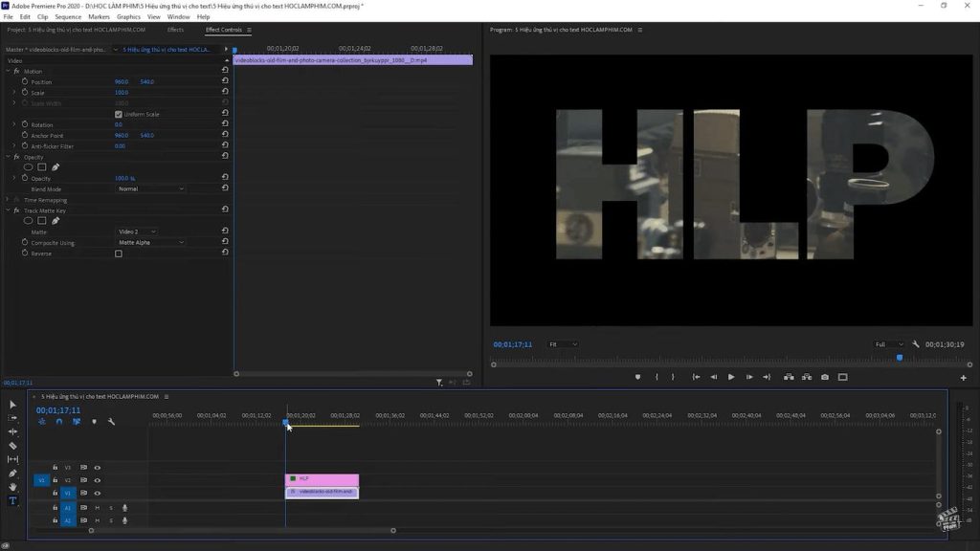Toggle track output eye for V2
This screenshot has width=980, height=551.
click(97, 480)
